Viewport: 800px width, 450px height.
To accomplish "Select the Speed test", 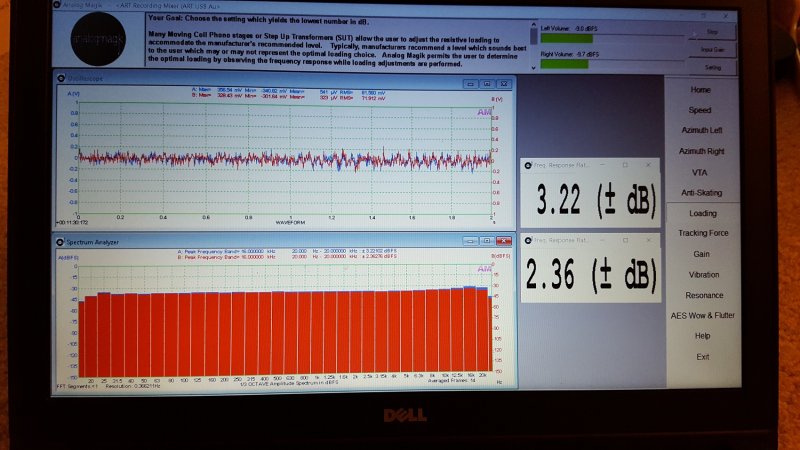I will (699, 110).
